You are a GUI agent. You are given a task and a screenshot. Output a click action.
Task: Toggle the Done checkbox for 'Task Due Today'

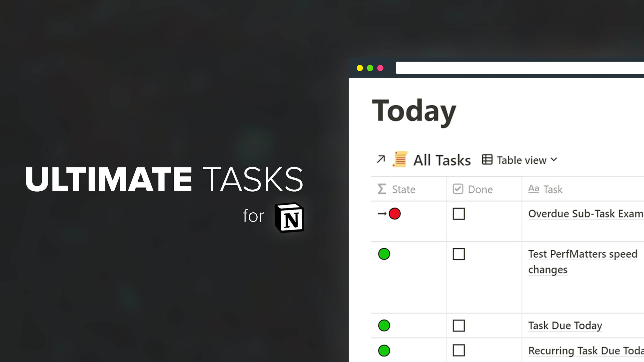pos(459,325)
